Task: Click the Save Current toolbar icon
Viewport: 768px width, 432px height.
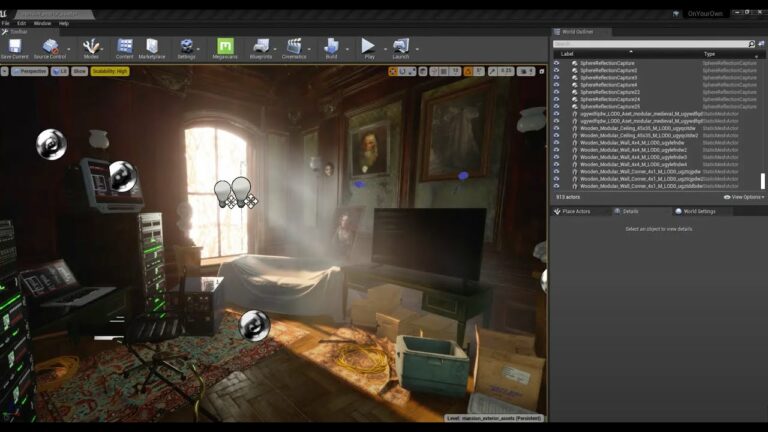Action: pos(15,46)
